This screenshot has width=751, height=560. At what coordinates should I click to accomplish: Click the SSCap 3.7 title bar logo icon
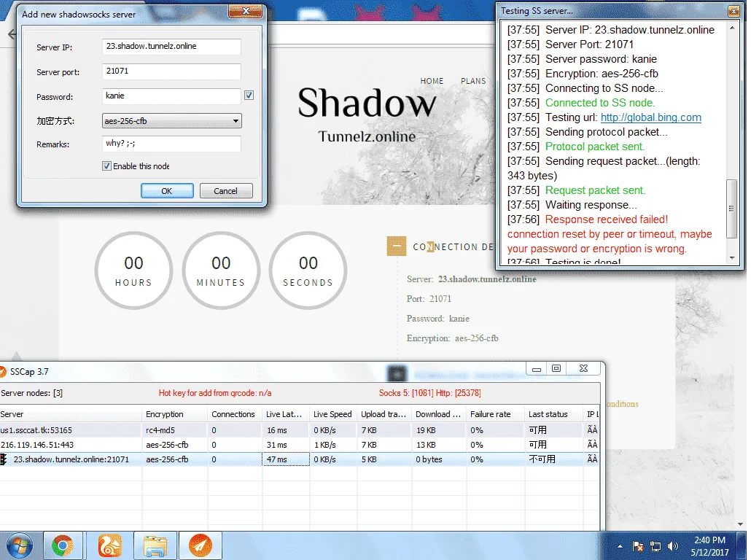3,372
